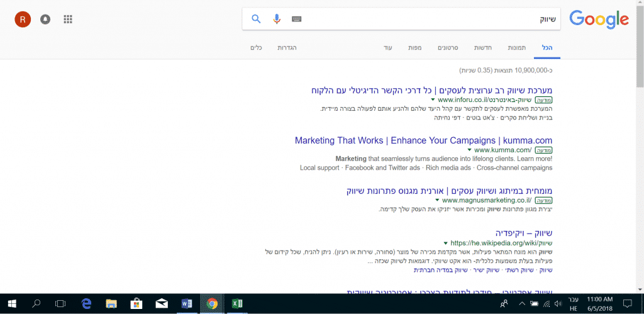Open the Mail app from taskbar
This screenshot has width=644, height=314.
point(162,304)
